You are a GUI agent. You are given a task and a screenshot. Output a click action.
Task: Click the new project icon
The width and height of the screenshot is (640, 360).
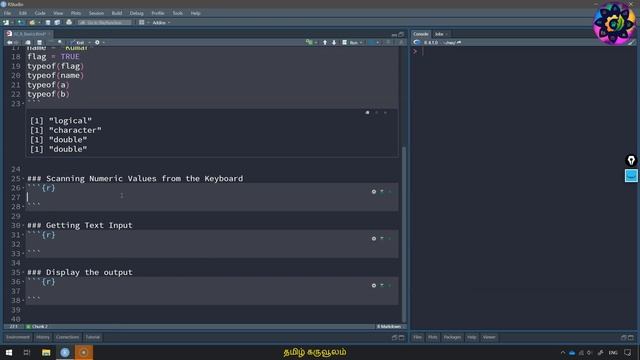click(x=20, y=22)
